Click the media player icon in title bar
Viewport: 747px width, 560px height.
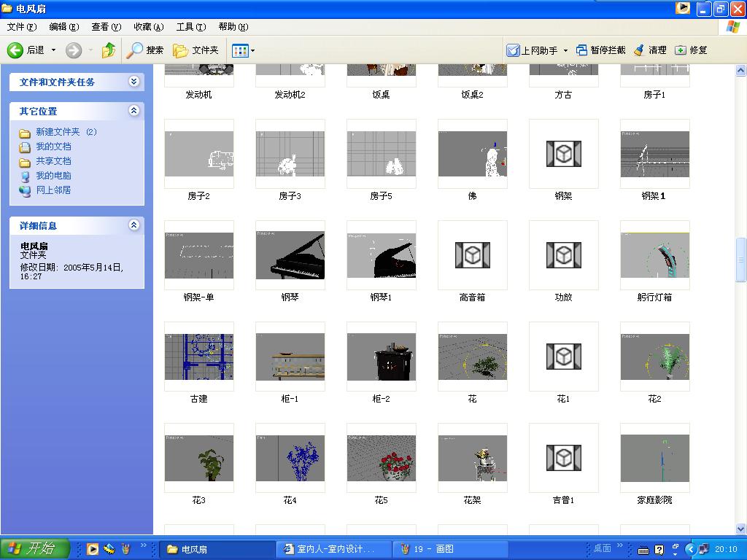tap(683, 8)
